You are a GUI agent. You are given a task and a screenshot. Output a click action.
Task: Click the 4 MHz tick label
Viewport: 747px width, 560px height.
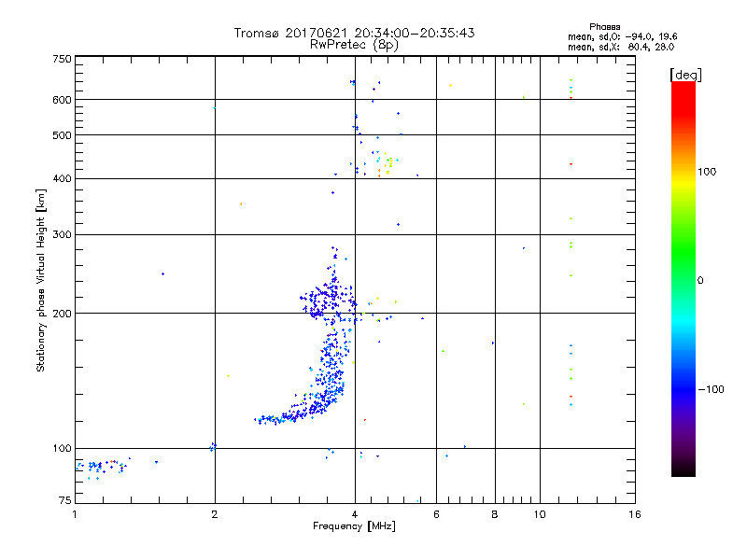[355, 514]
